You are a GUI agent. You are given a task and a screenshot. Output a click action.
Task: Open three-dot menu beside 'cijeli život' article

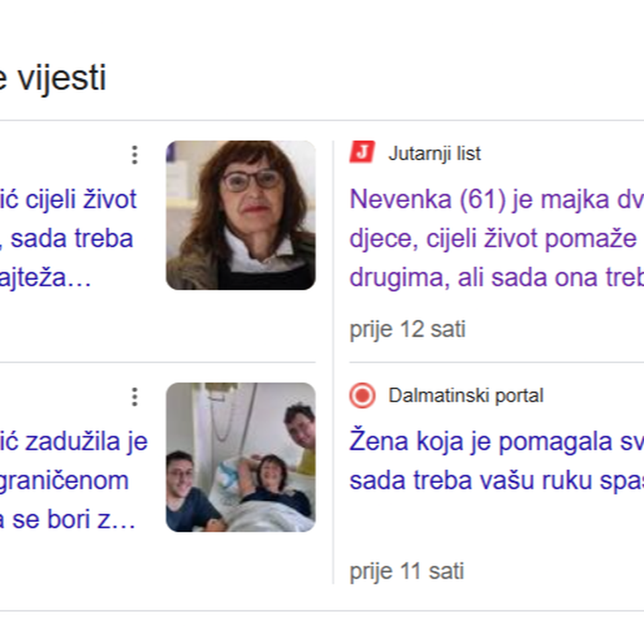(x=134, y=155)
